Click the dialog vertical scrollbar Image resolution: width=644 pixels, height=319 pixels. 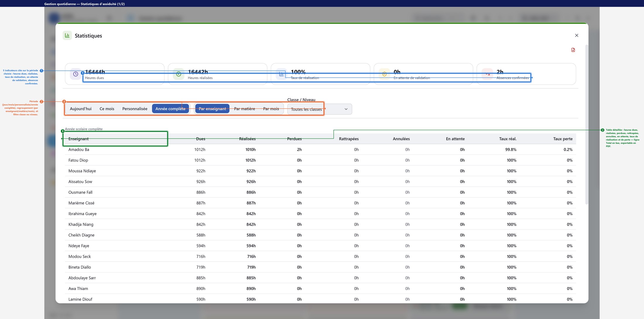[x=586, y=124]
